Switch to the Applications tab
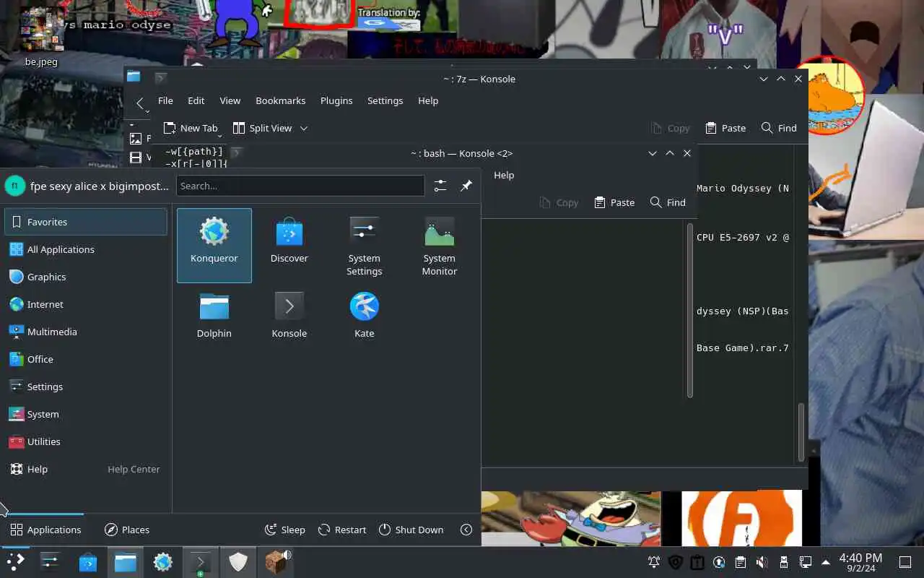 coord(45,530)
